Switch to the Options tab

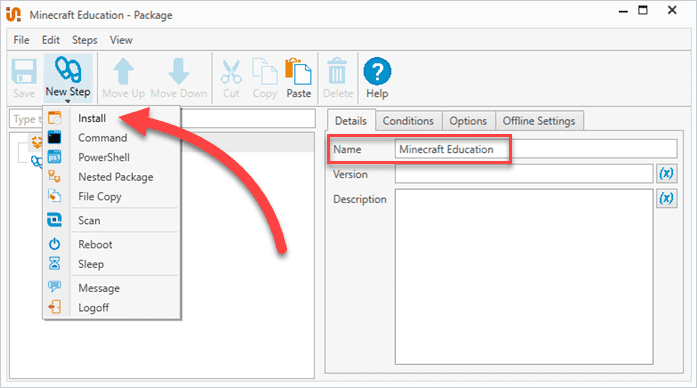click(468, 121)
